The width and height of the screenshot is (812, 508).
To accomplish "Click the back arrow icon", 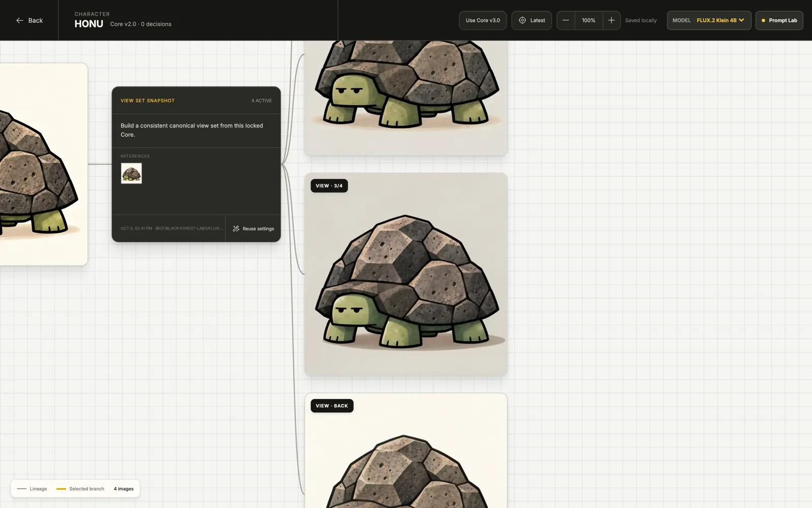I will 20,20.
